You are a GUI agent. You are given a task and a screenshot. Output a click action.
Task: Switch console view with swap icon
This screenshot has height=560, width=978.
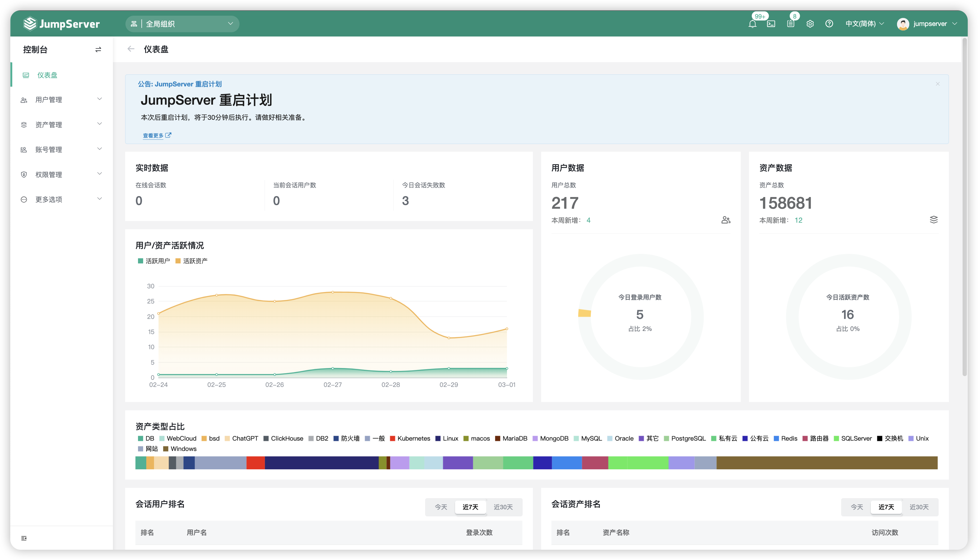pyautogui.click(x=98, y=50)
